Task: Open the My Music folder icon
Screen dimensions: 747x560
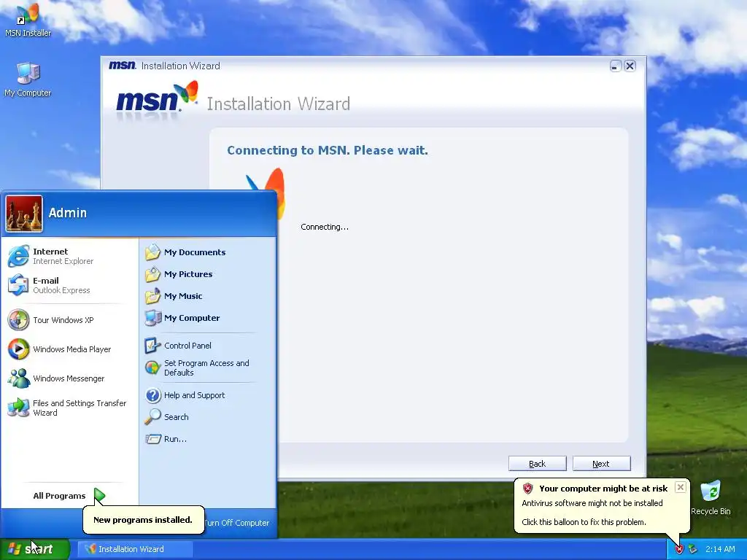Action: coord(152,296)
